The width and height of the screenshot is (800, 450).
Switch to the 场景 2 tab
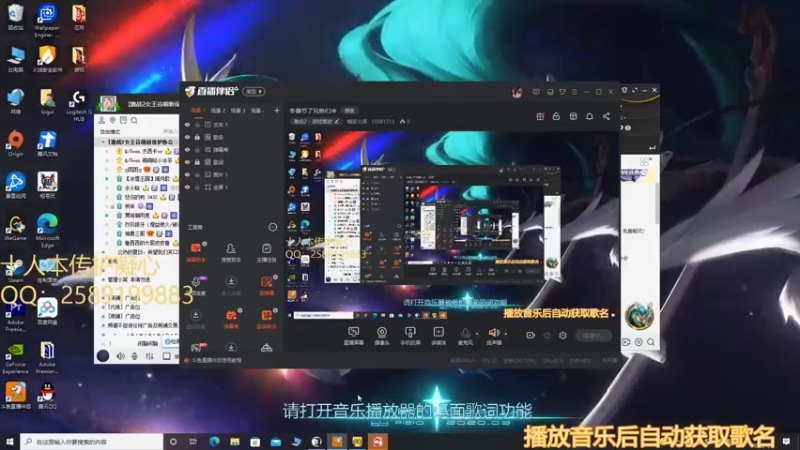[218, 110]
